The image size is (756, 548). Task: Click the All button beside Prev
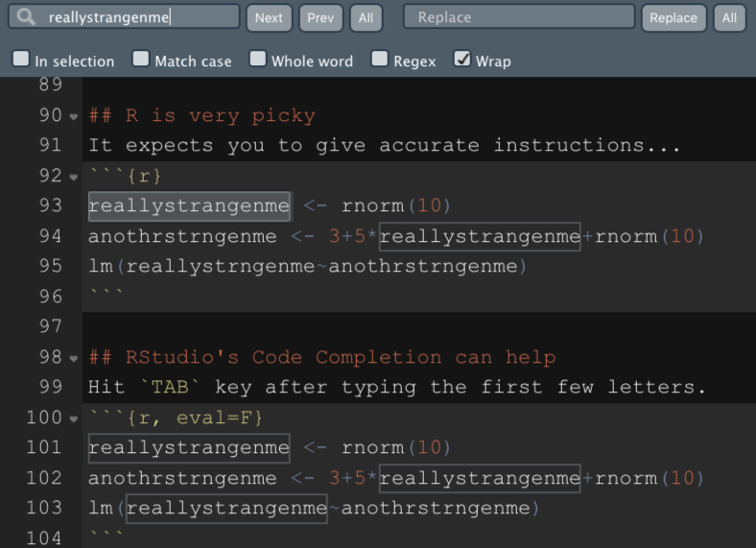pos(366,17)
